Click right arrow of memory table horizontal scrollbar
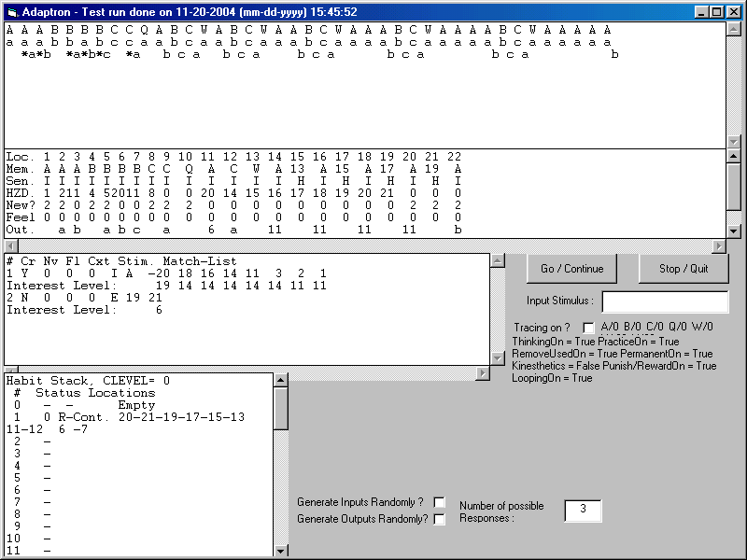This screenshot has height=560, width=747. pos(719,246)
